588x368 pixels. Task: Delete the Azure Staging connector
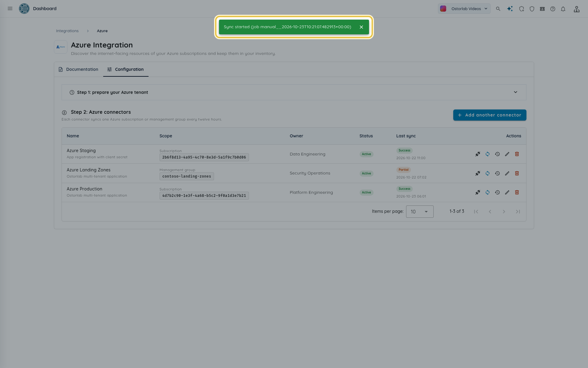tap(517, 154)
